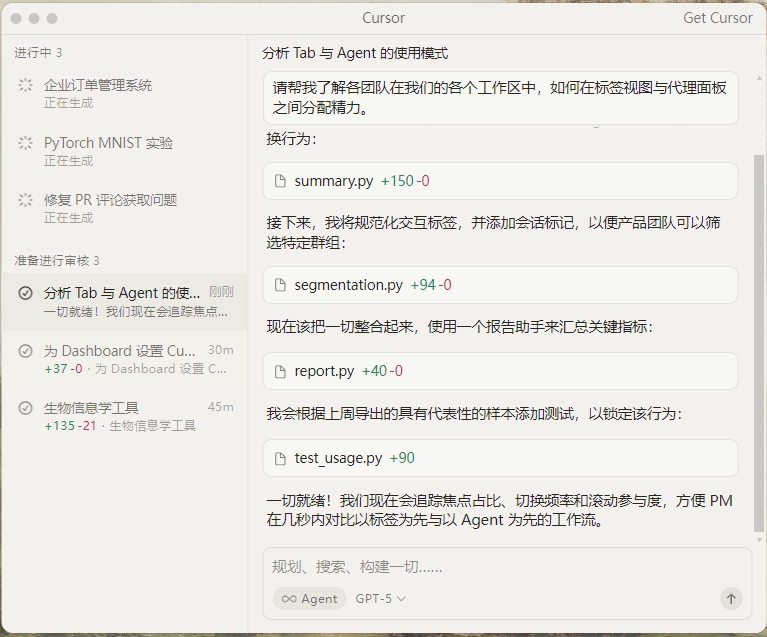The width and height of the screenshot is (767, 637).
Task: Click the 换行为 text line
Action: tap(292, 138)
